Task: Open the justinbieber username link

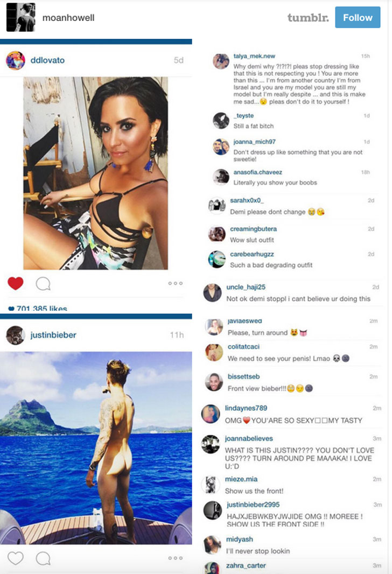Action: (x=53, y=335)
